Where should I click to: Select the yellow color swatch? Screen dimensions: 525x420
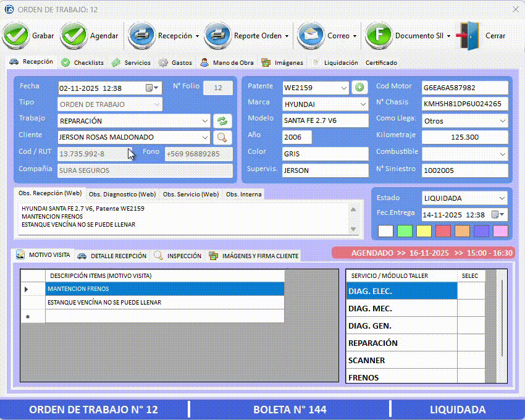[424, 231]
